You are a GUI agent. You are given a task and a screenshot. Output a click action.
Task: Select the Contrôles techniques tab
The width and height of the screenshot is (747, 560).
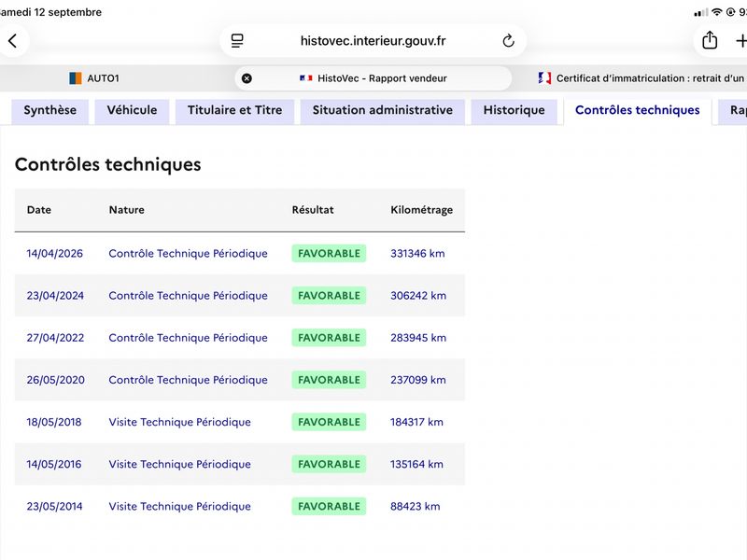tap(638, 110)
